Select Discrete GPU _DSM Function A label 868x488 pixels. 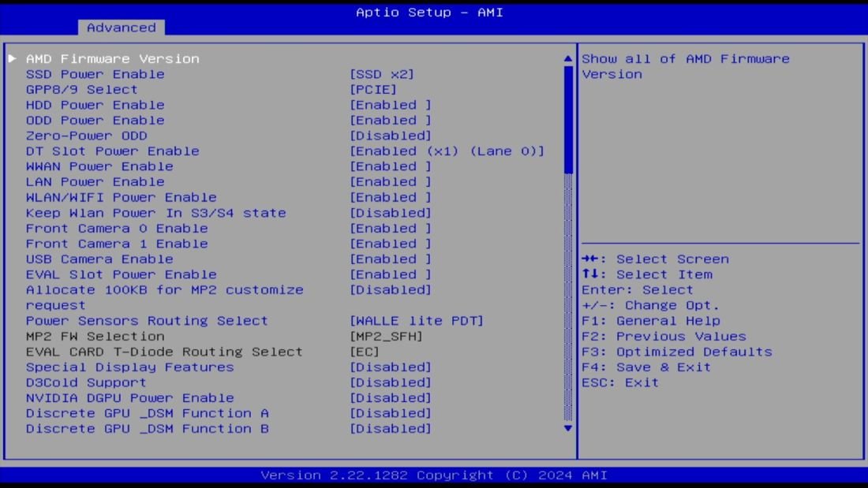(x=148, y=413)
